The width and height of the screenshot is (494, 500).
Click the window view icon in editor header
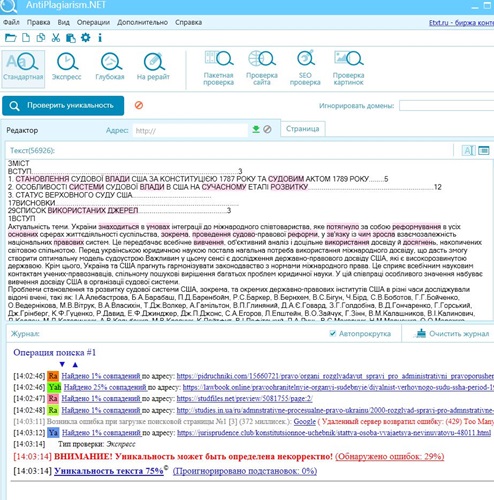pos(484,151)
